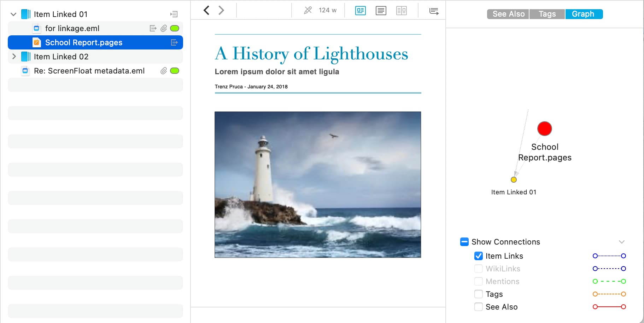
Task: Click the link icon on School Report.pages row
Action: (174, 42)
